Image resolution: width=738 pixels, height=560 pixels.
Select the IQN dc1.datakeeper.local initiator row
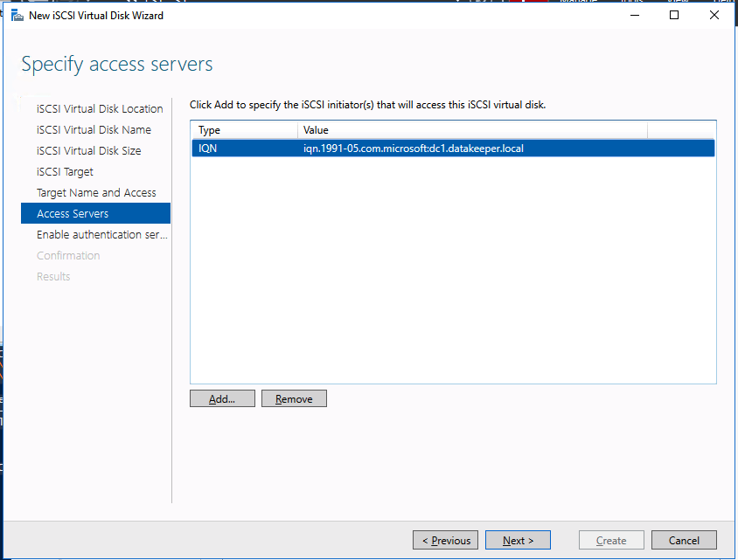[453, 149]
